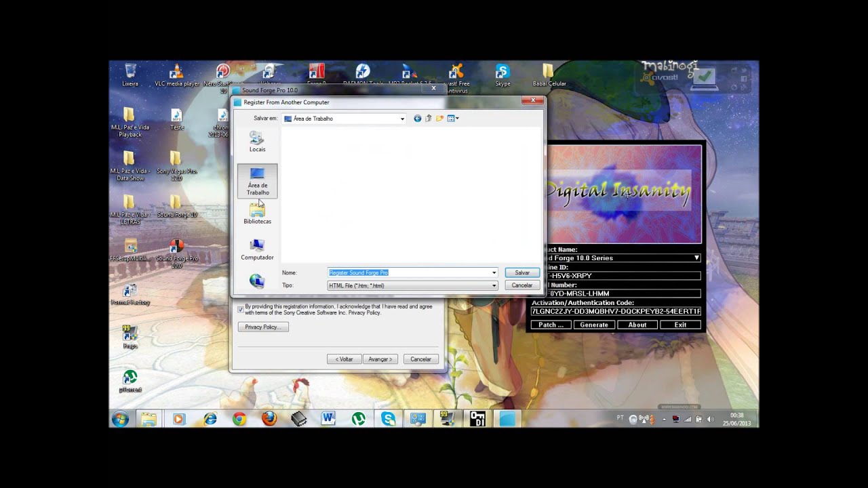Open Microsoft Word from the taskbar
The image size is (868, 488).
click(x=329, y=419)
